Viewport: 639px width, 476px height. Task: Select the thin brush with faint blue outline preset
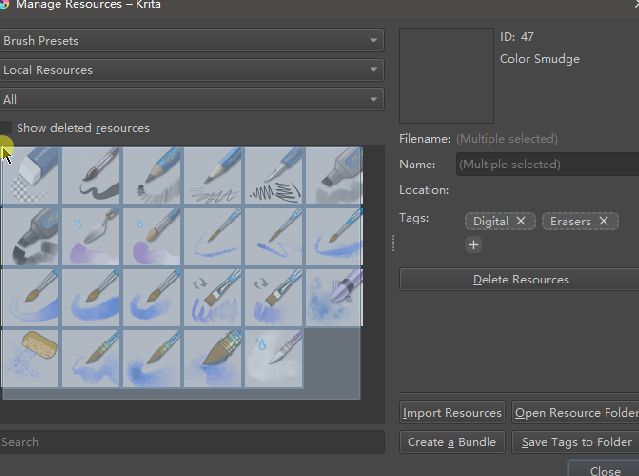point(213,236)
